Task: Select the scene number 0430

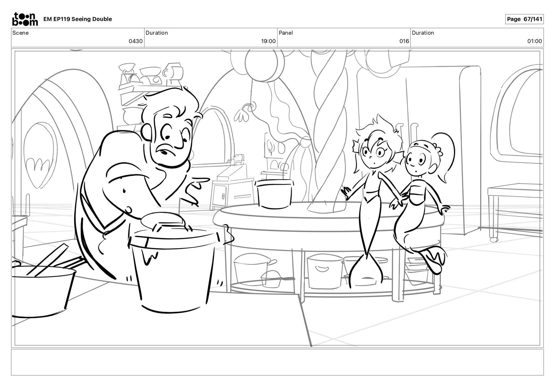Action: click(x=136, y=41)
